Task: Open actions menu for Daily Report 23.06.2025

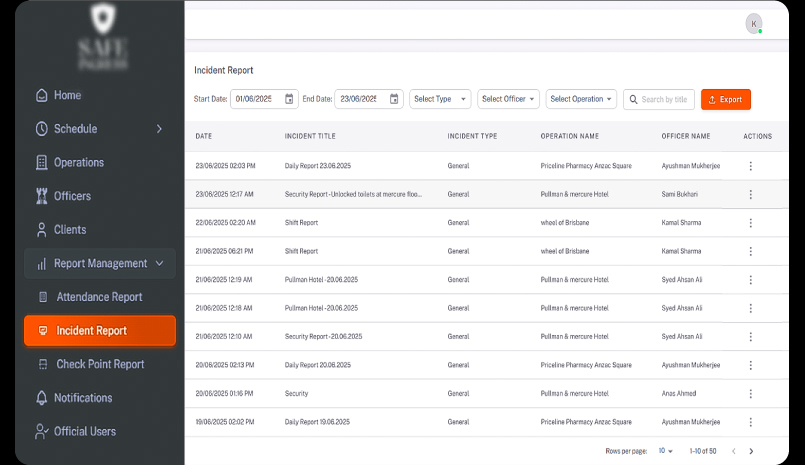Action: tap(750, 166)
